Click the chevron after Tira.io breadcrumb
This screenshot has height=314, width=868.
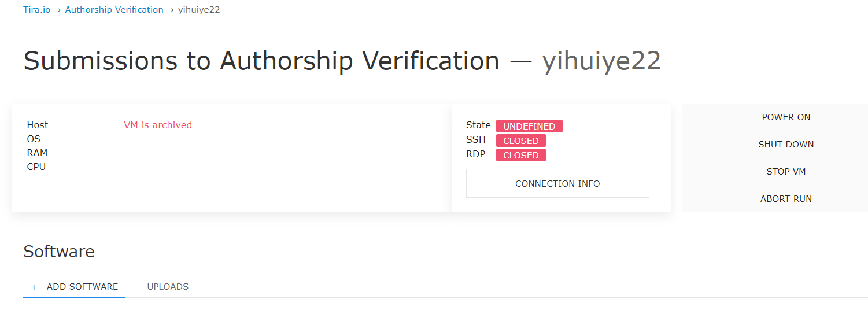point(60,10)
